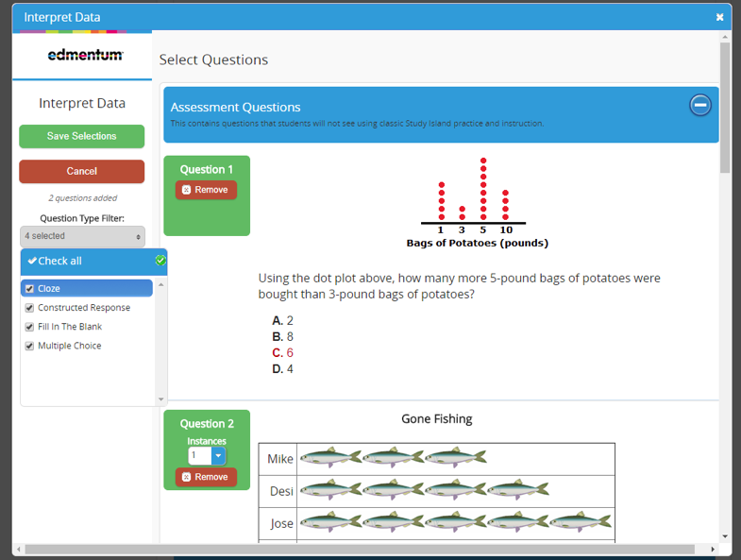Remove Question 2

(206, 477)
